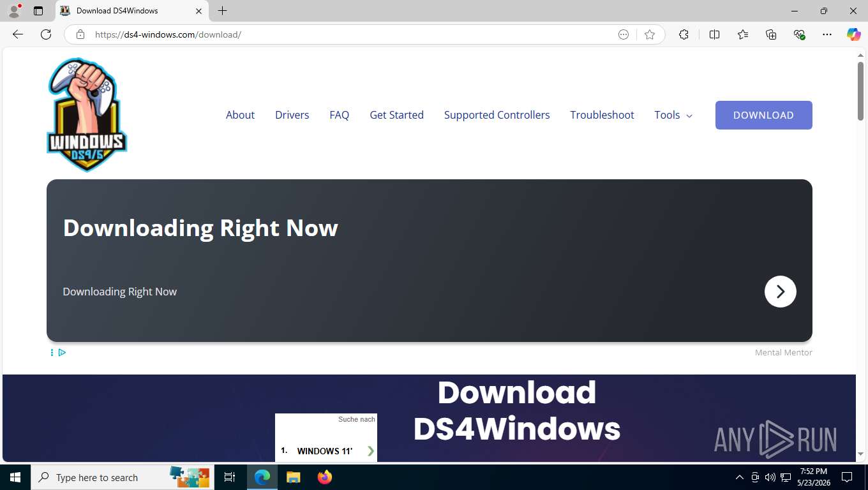Viewport: 868px width, 490px height.
Task: Click the page vertical scrollbar thumb
Action: point(860,91)
